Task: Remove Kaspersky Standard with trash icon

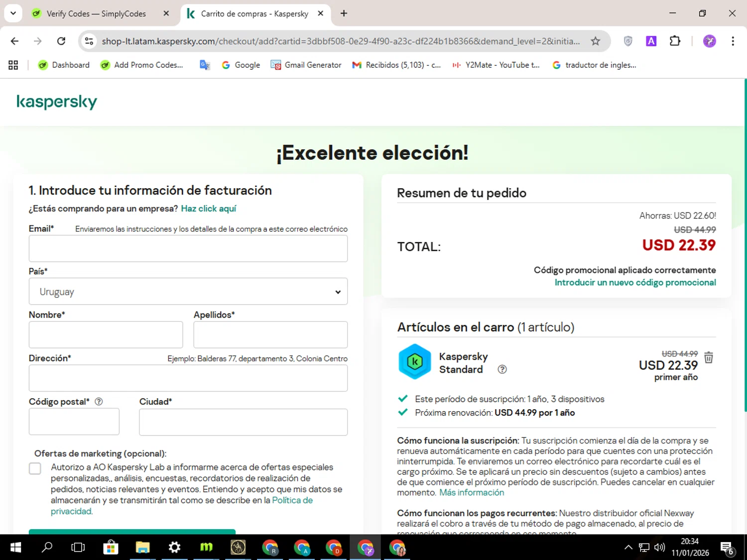Action: tap(709, 357)
